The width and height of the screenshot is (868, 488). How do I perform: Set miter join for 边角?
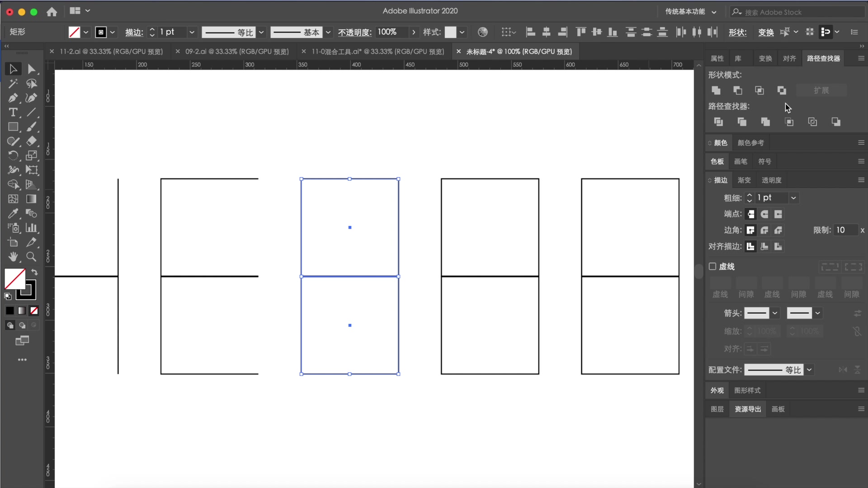click(751, 230)
